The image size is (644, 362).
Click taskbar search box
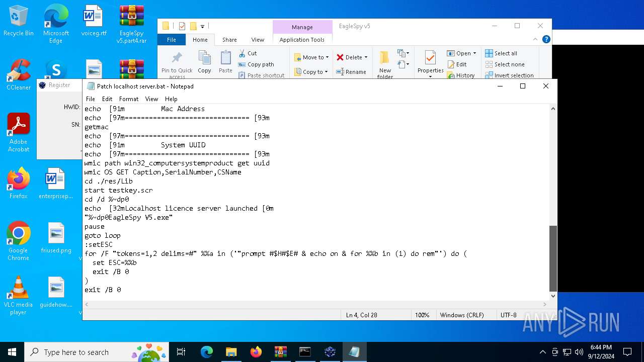pyautogui.click(x=98, y=352)
